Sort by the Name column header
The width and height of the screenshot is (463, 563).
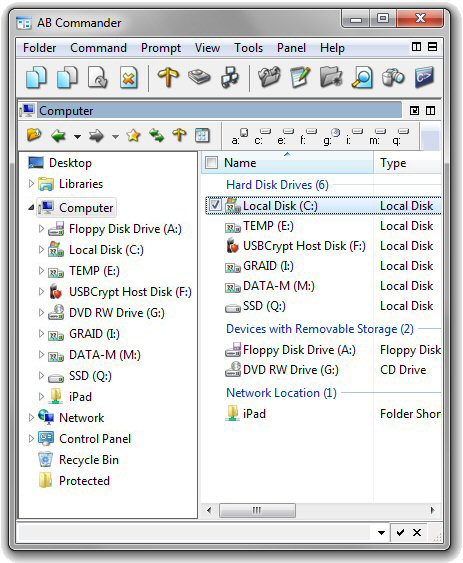(x=287, y=163)
